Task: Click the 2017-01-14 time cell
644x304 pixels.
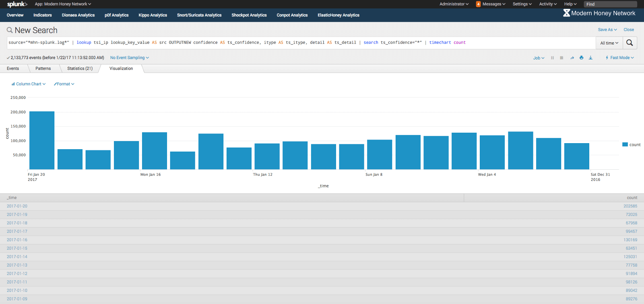Action: tap(17, 257)
